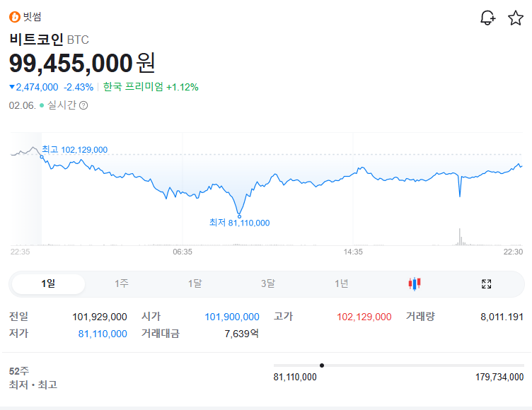Click the 52-week high 179,734,000 label

[499, 377]
